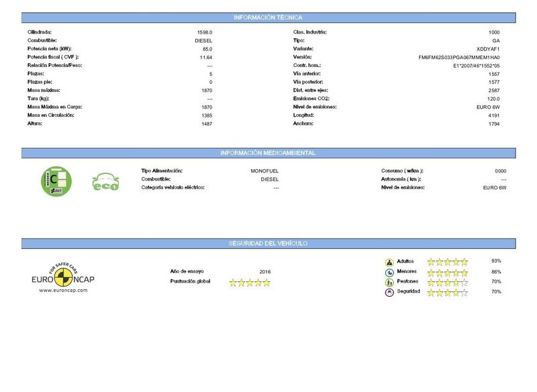This screenshot has height=392, width=537.
Task: Open the www.euroncap.com link
Action: (63, 291)
